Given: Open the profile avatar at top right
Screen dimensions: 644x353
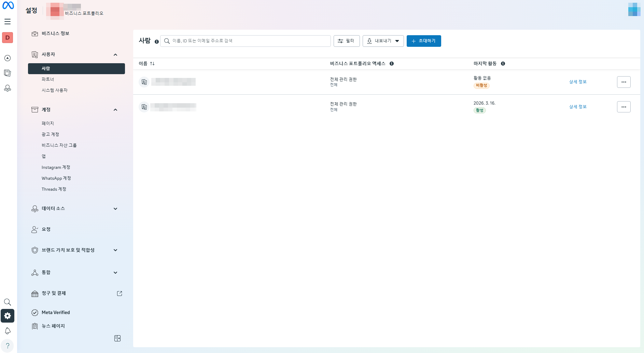Looking at the screenshot, I should point(634,9).
